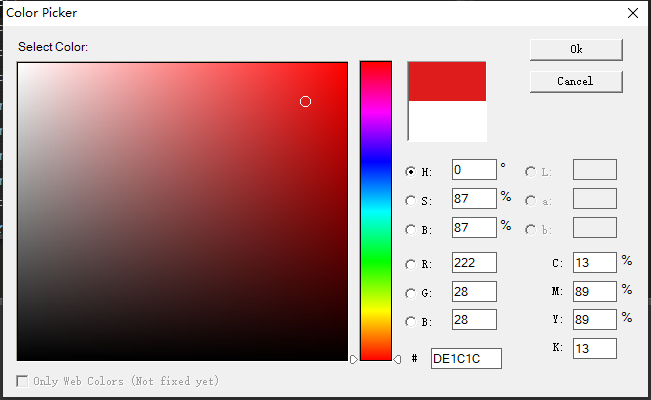Screen dimensions: 651x400
Task: Click the right hue slider arrow
Action: pyautogui.click(x=397, y=359)
